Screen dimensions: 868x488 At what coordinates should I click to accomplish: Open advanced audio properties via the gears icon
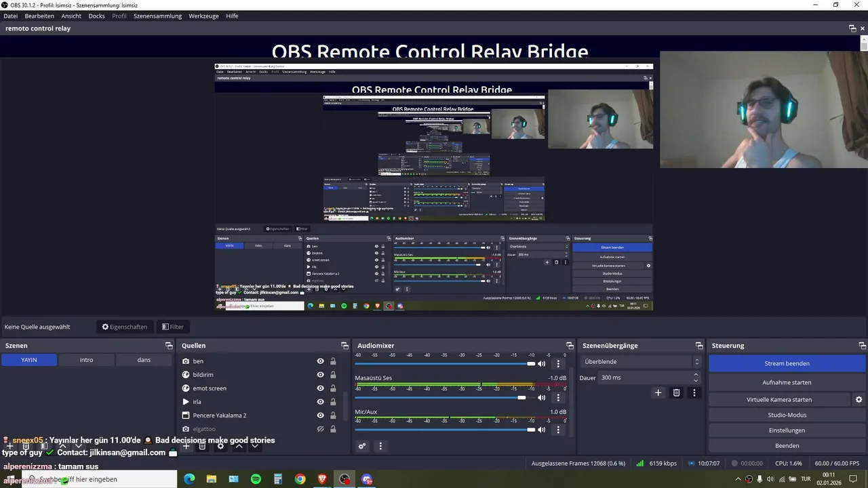[x=362, y=446]
